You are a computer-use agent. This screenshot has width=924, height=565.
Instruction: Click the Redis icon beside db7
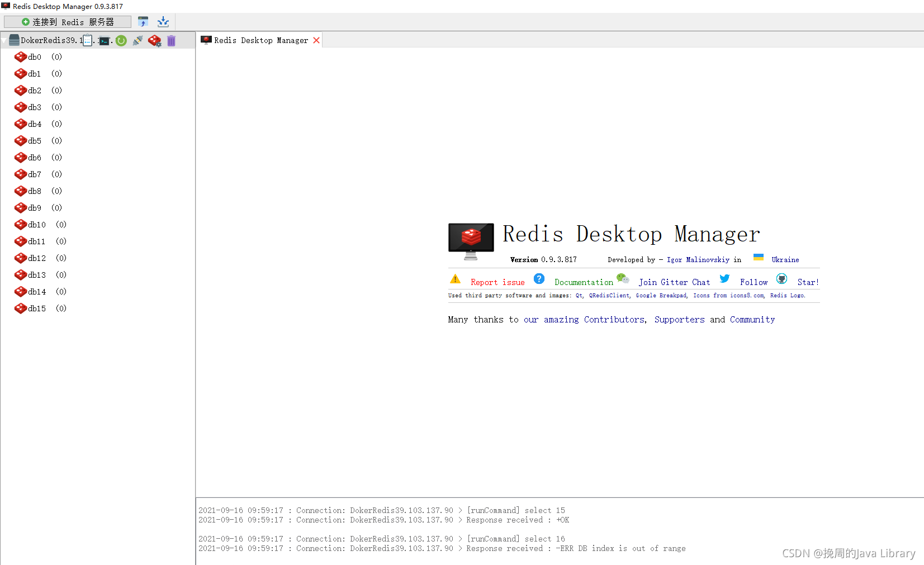point(21,174)
